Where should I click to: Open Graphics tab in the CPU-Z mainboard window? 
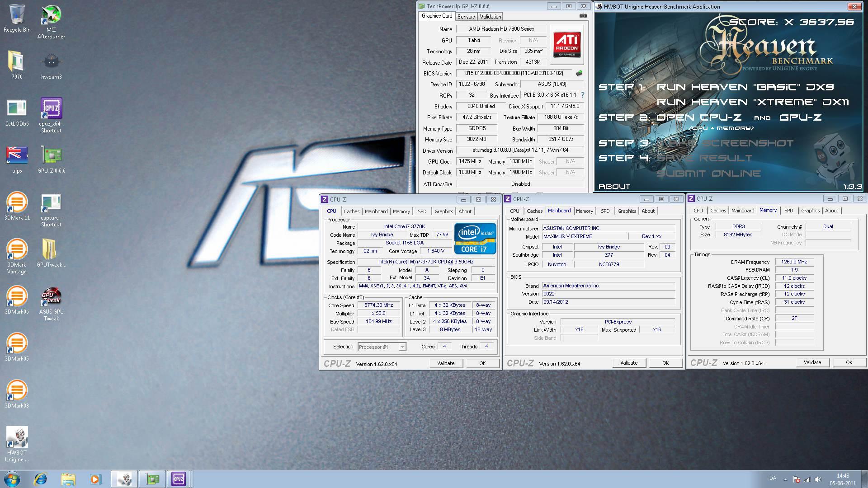point(627,211)
